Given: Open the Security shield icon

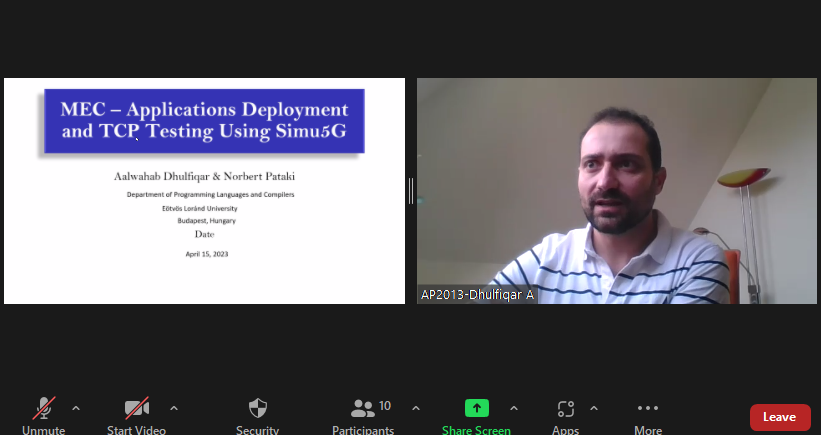Looking at the screenshot, I should click(x=258, y=408).
